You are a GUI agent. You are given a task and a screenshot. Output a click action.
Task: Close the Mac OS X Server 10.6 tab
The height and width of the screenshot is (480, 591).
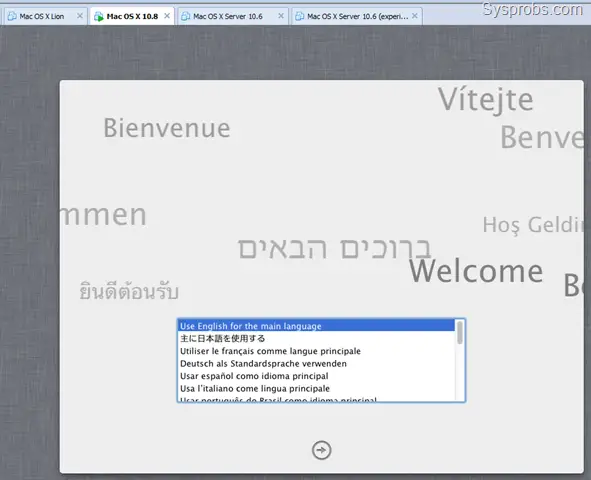281,16
